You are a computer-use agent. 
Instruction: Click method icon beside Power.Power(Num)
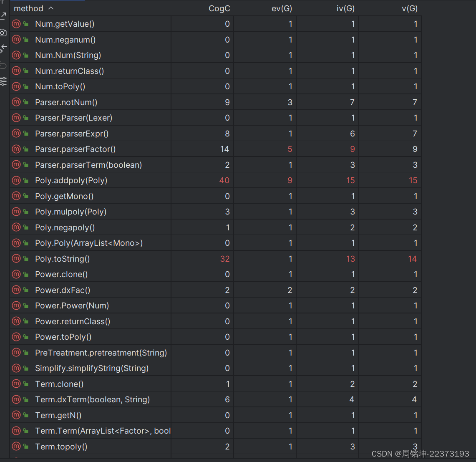(16, 305)
